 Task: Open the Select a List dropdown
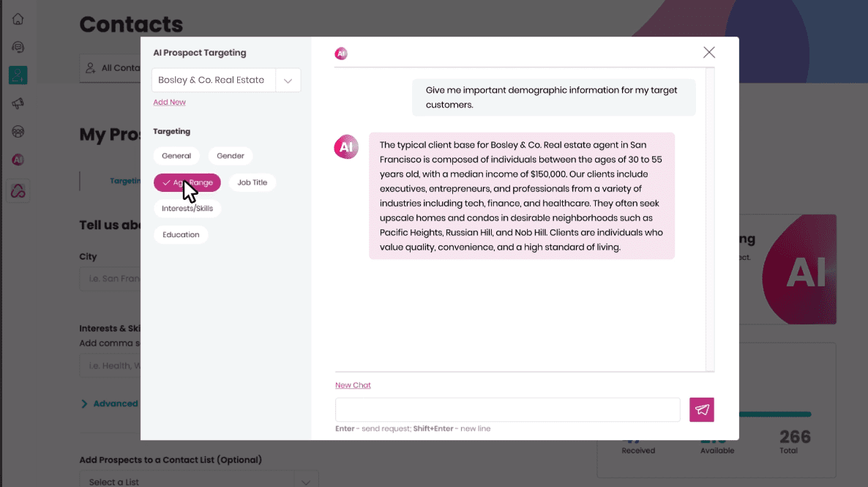tap(305, 481)
